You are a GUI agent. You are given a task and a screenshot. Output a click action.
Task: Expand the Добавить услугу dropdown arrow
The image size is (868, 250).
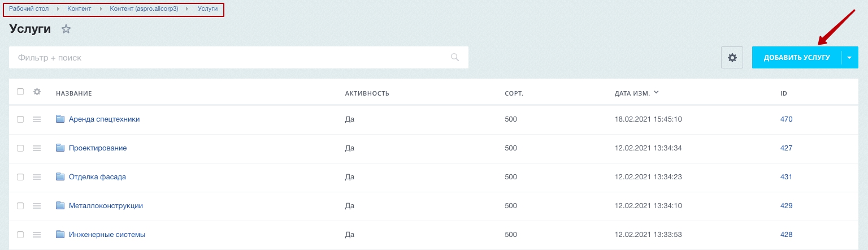pos(850,58)
